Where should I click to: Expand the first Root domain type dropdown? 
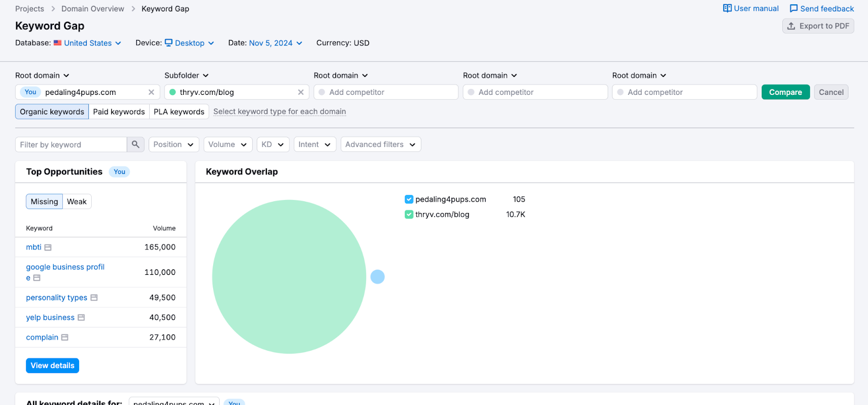(42, 75)
